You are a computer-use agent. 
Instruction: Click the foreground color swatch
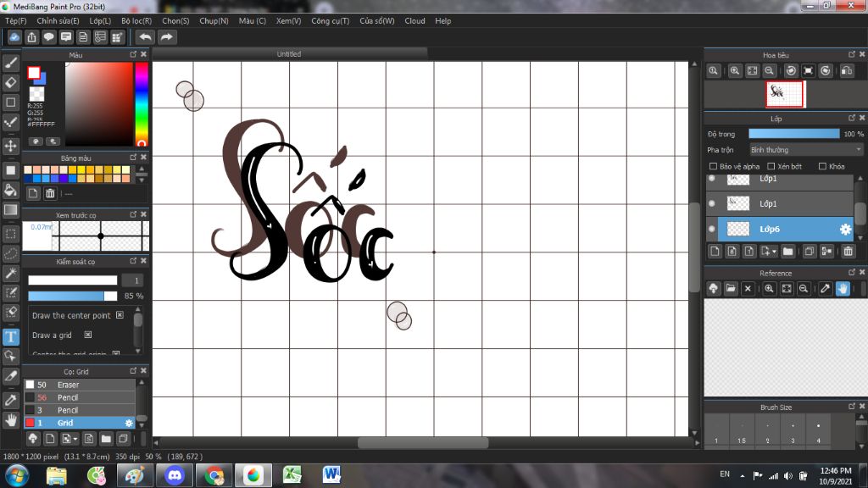pos(34,73)
